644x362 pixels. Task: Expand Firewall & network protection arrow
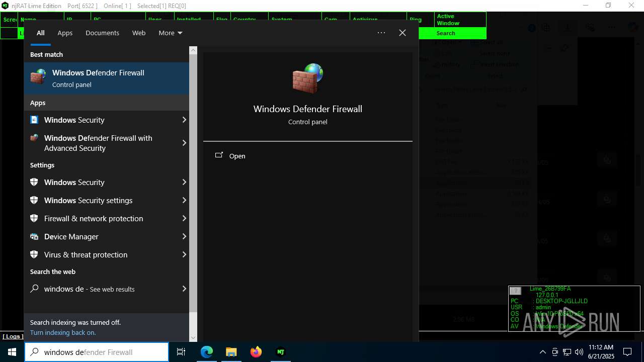point(184,218)
